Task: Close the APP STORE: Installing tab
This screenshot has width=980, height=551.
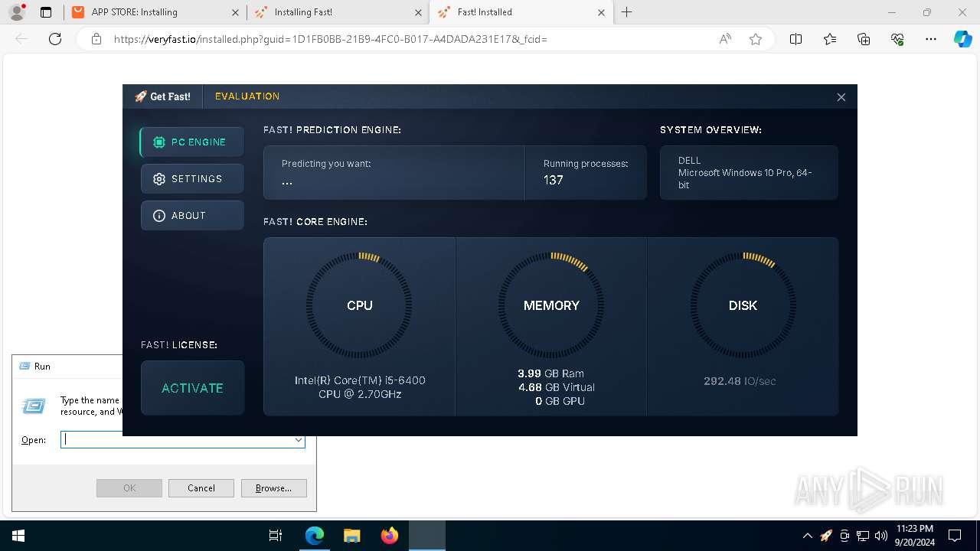Action: tap(235, 12)
